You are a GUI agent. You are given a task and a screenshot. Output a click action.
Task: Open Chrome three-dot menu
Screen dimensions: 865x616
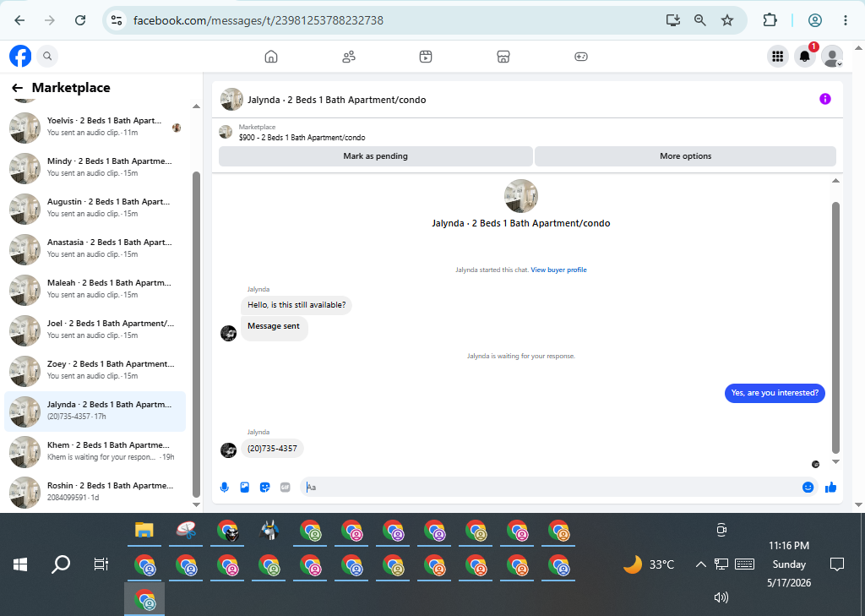(x=845, y=20)
